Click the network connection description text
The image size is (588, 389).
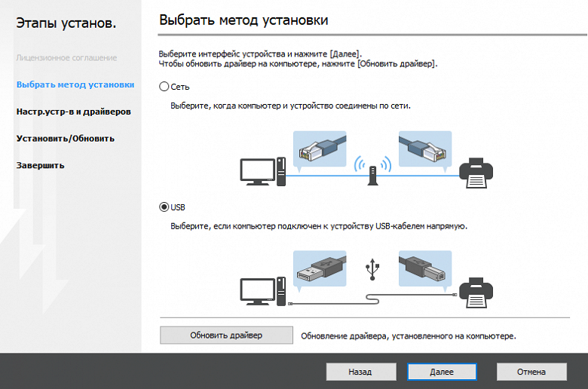[x=291, y=106]
